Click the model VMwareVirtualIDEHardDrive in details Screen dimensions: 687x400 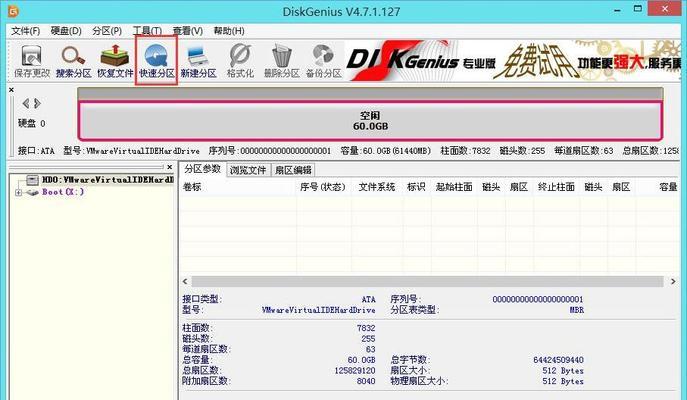point(319,310)
